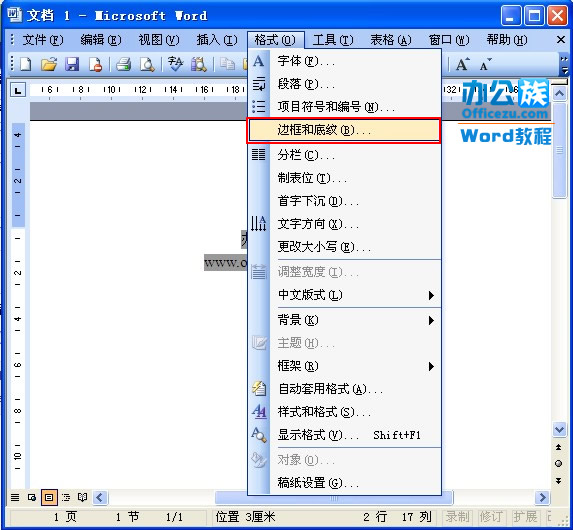Image resolution: width=573 pixels, height=530 pixels.
Task: Open the 窗口(W) menu
Action: tap(449, 39)
